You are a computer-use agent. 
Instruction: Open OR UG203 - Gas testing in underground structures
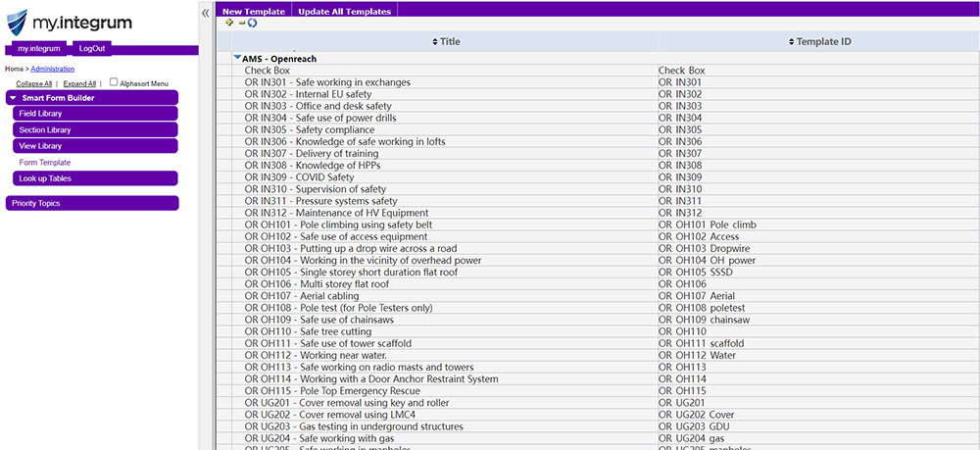point(354,426)
